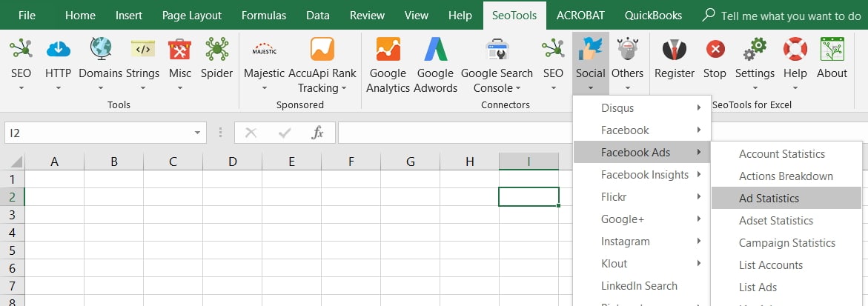The image size is (868, 306).
Task: Open the Others robot icon
Action: click(627, 49)
